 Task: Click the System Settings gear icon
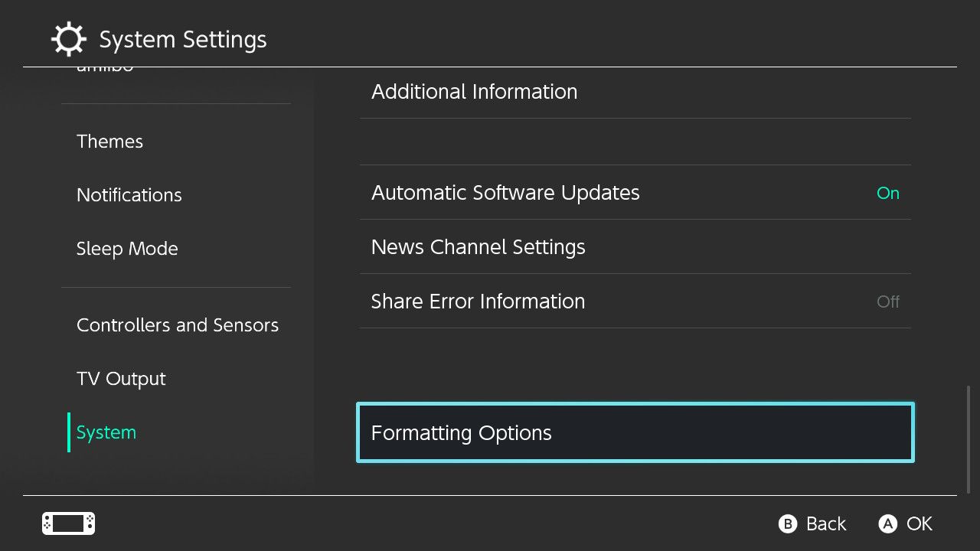coord(68,40)
